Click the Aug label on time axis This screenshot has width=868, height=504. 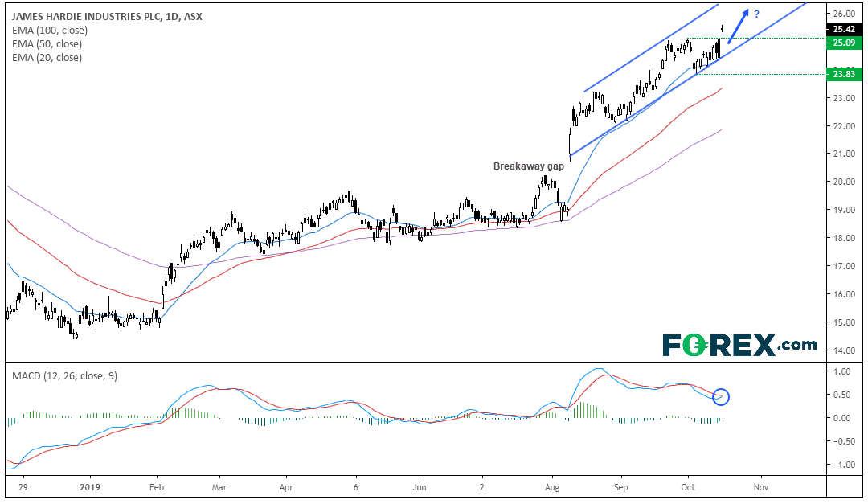click(x=552, y=487)
